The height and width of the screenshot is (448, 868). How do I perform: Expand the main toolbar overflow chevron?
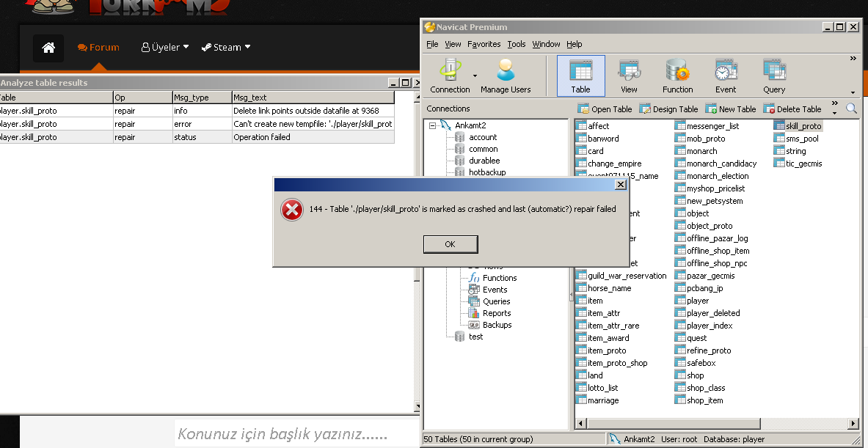tap(853, 58)
